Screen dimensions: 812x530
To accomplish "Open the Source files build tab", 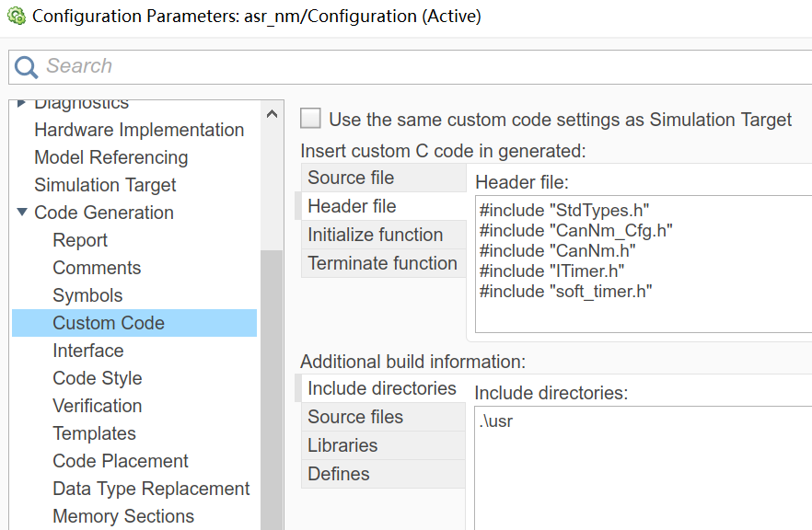I will click(383, 417).
